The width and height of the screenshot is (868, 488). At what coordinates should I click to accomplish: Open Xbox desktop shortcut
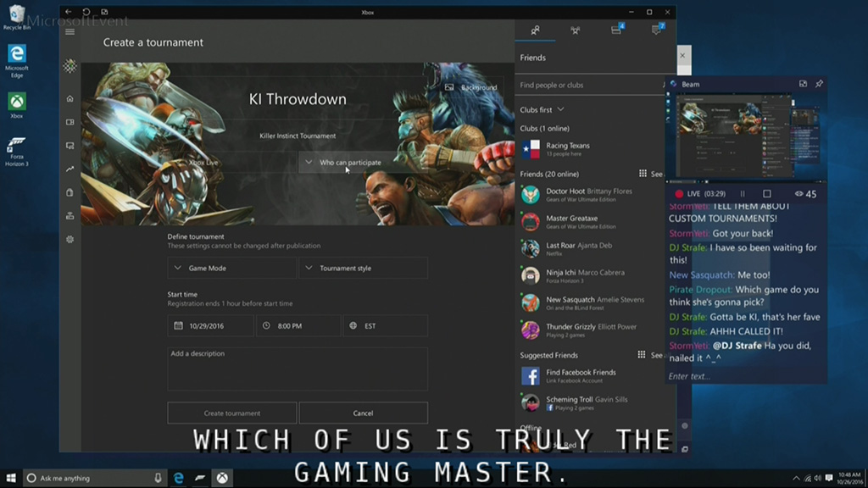tap(17, 106)
